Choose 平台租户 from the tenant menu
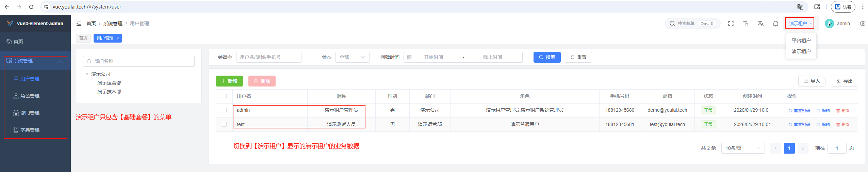The width and height of the screenshot is (868, 172). [x=801, y=41]
